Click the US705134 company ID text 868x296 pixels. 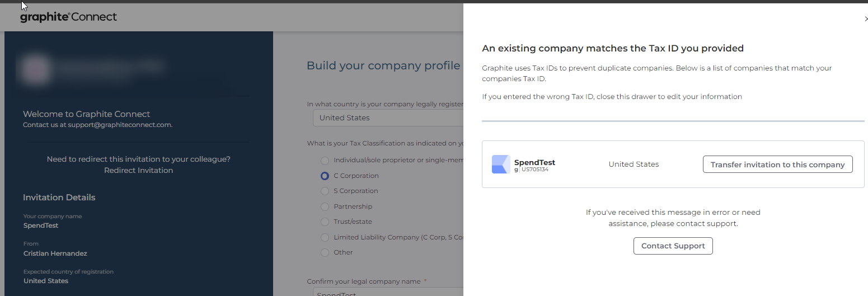click(534, 169)
